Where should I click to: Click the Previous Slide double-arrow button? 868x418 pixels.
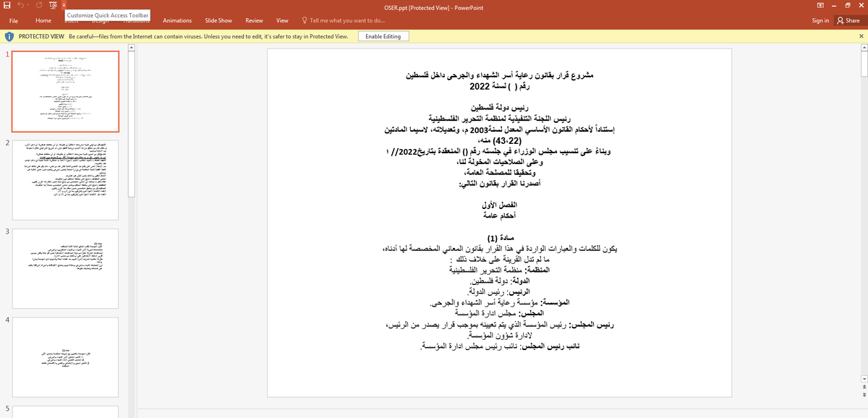(864, 387)
